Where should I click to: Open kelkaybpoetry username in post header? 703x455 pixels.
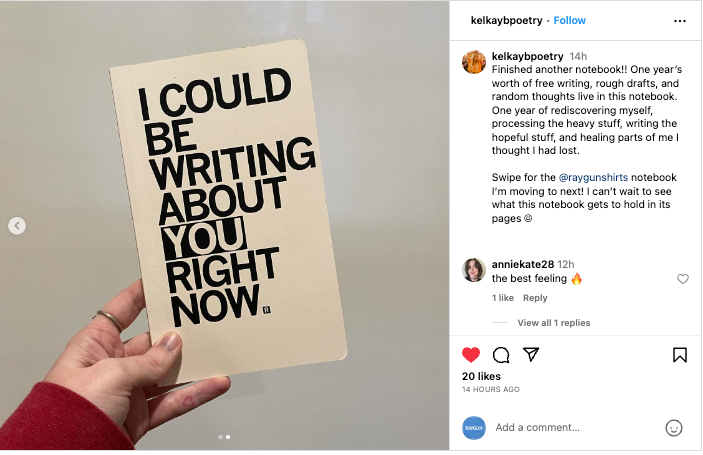click(x=507, y=20)
